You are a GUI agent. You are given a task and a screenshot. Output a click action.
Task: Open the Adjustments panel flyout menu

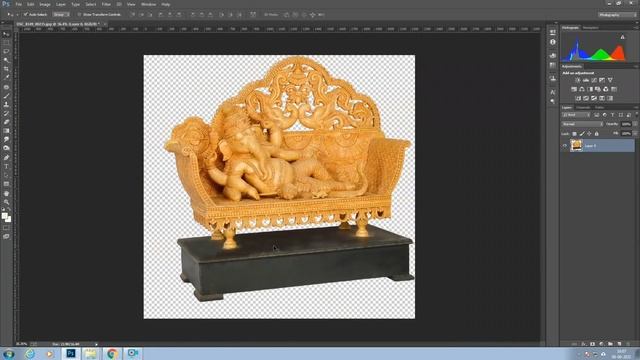(636, 66)
